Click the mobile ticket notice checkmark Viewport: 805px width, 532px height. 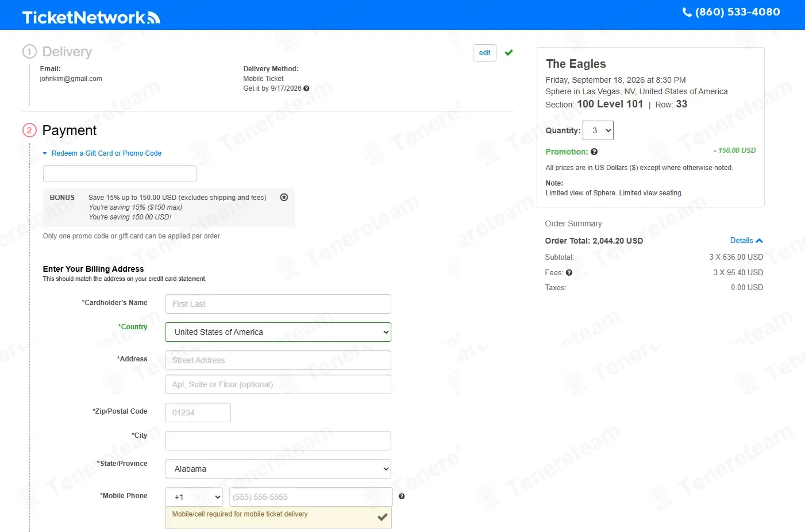tap(382, 518)
